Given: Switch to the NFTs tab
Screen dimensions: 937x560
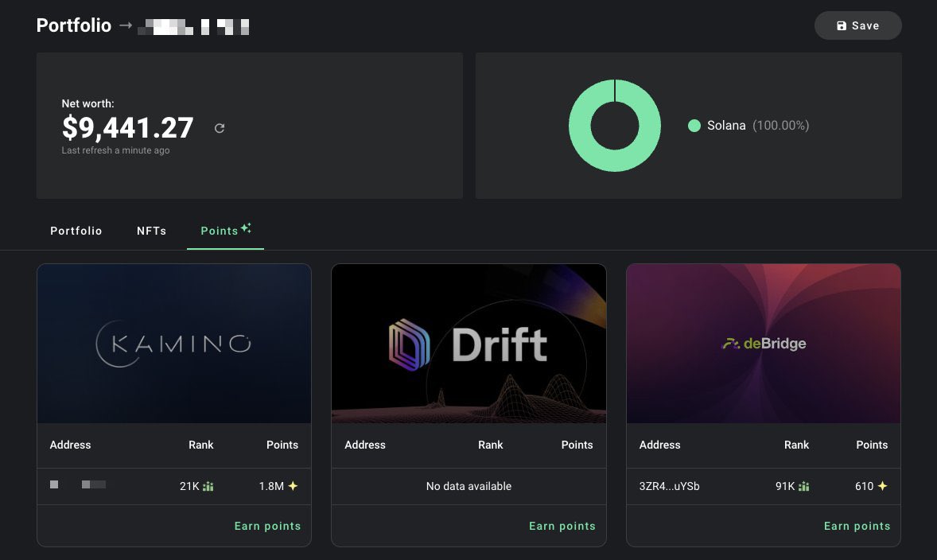Looking at the screenshot, I should 151,231.
